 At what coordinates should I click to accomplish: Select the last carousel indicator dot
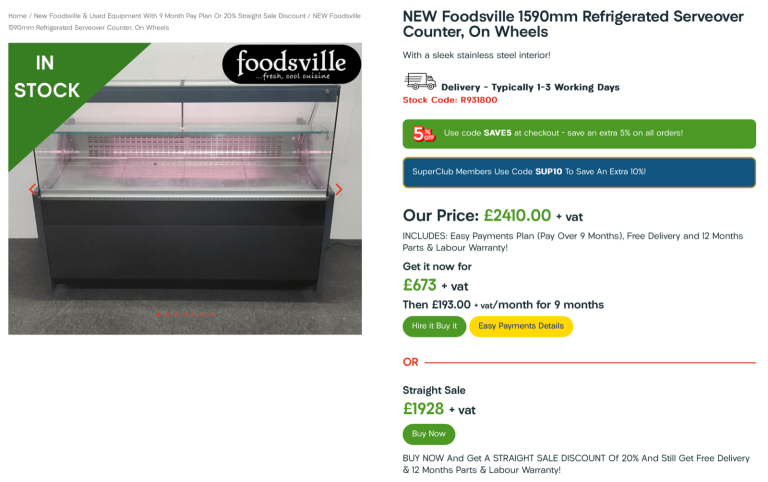(211, 313)
